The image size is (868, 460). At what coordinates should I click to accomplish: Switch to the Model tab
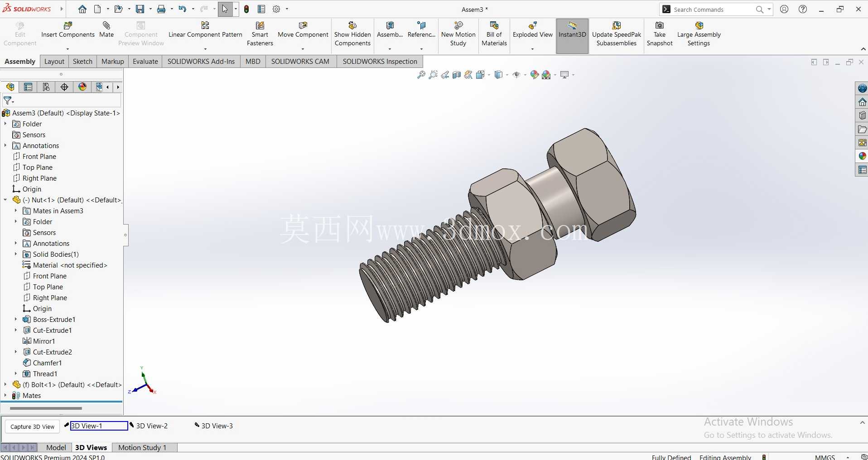56,448
